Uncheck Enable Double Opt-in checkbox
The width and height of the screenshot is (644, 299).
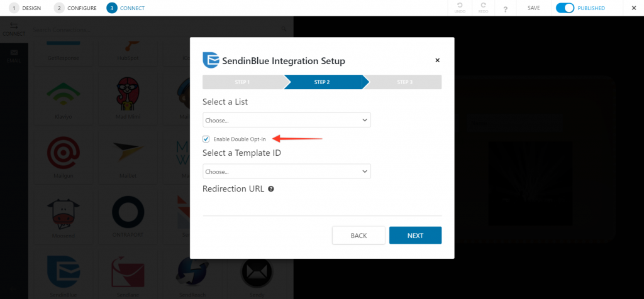coord(206,139)
